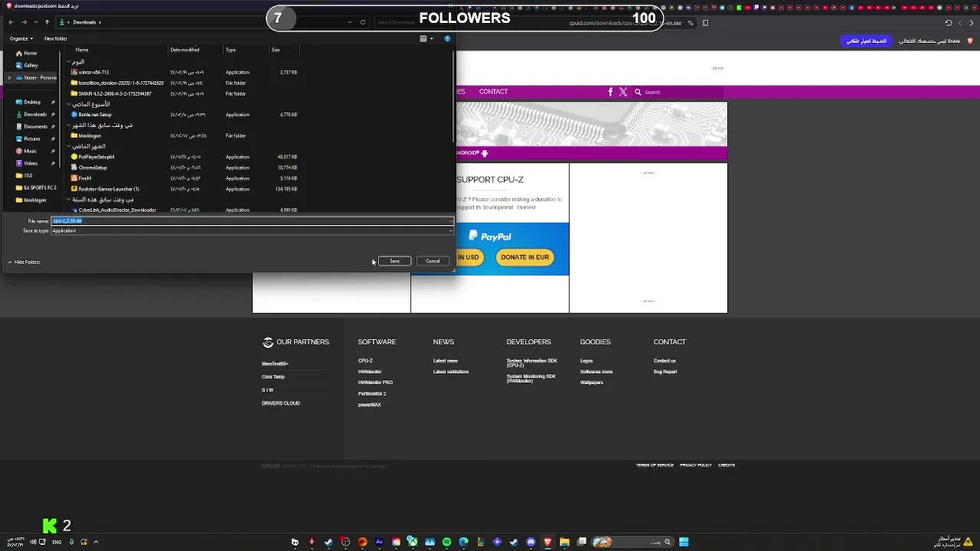Image resolution: width=980 pixels, height=551 pixels.
Task: Expand Yasser - Personal OneDrive node
Action: click(9, 77)
